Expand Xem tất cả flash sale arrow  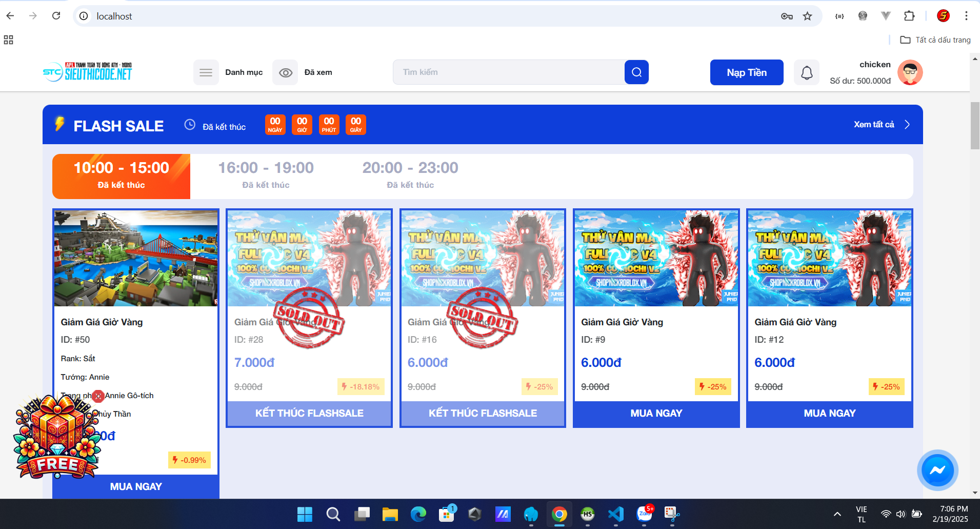pyautogui.click(x=907, y=125)
